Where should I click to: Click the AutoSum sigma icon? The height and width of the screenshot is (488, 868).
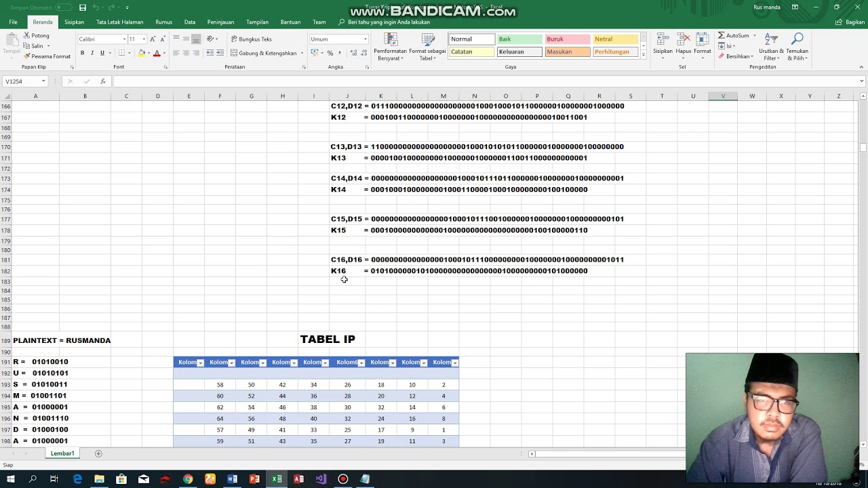(x=722, y=35)
